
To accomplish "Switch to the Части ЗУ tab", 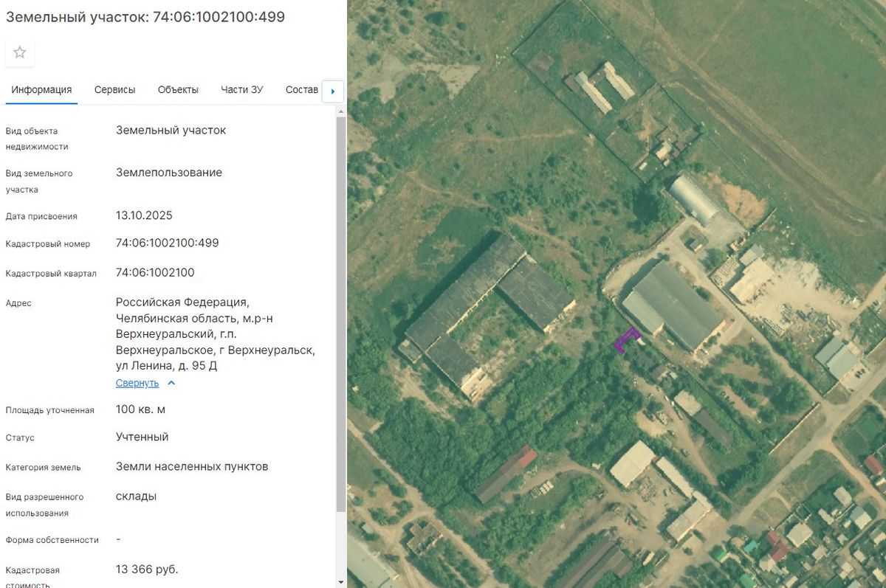I will tap(242, 90).
